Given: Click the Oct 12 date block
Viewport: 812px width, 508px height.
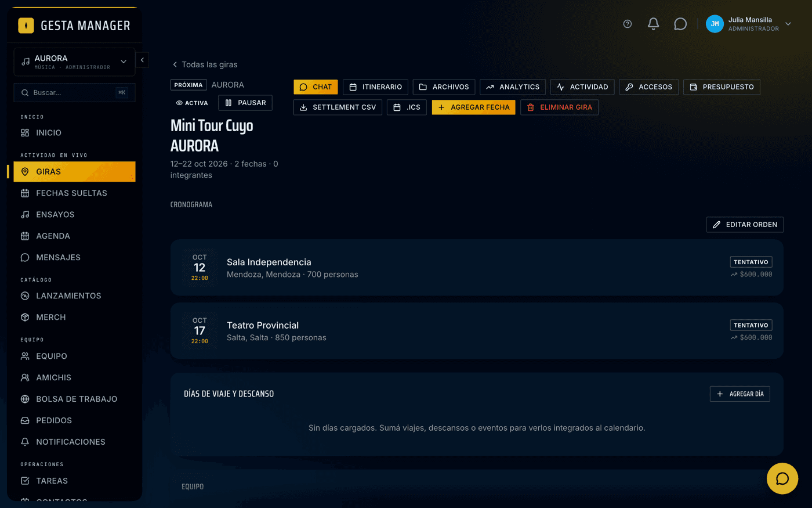Looking at the screenshot, I should point(200,268).
